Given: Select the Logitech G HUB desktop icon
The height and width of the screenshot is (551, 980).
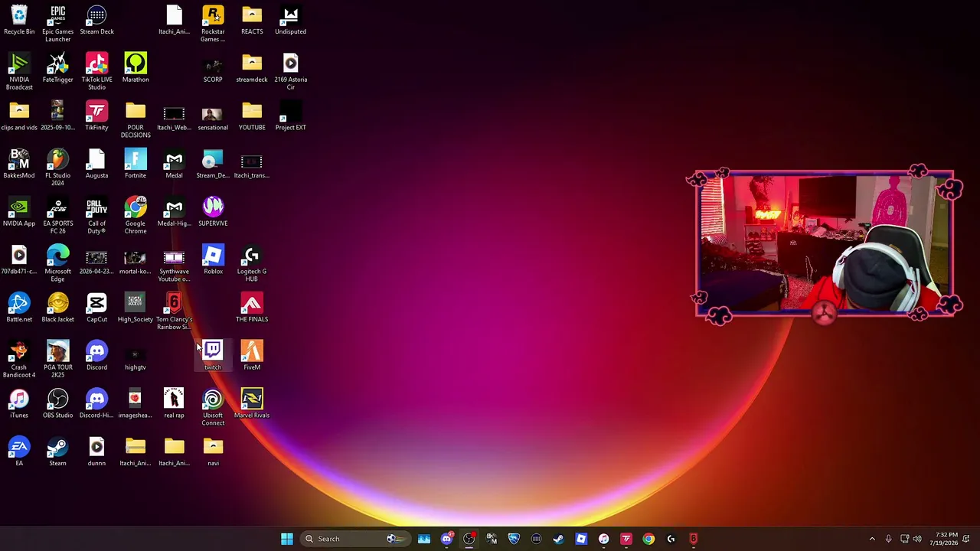Looking at the screenshot, I should (x=252, y=264).
